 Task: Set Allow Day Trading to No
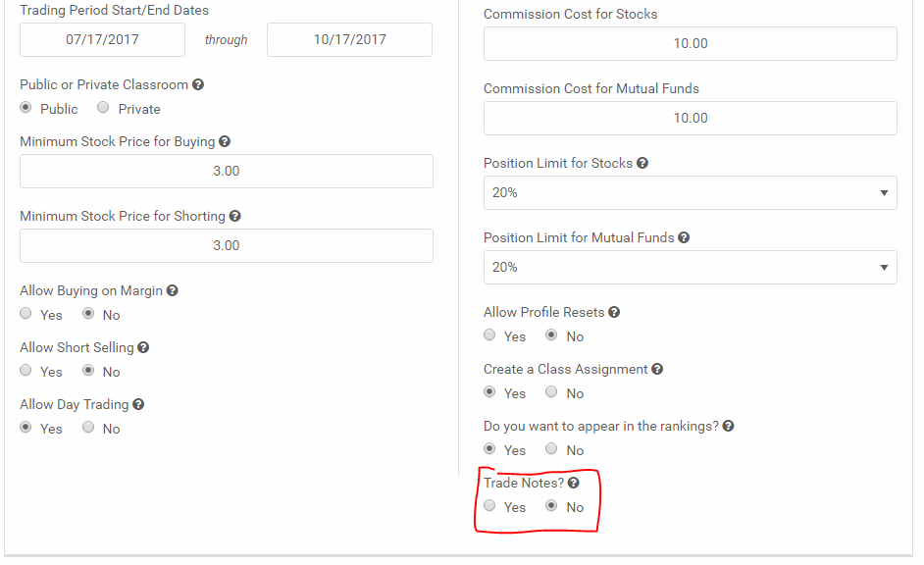(88, 427)
